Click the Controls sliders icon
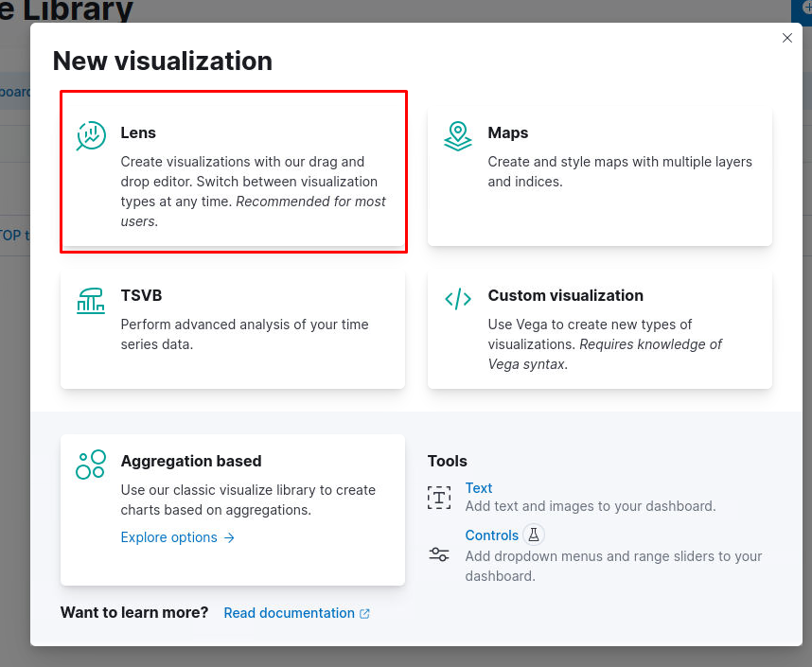Image resolution: width=812 pixels, height=667 pixels. (x=439, y=554)
